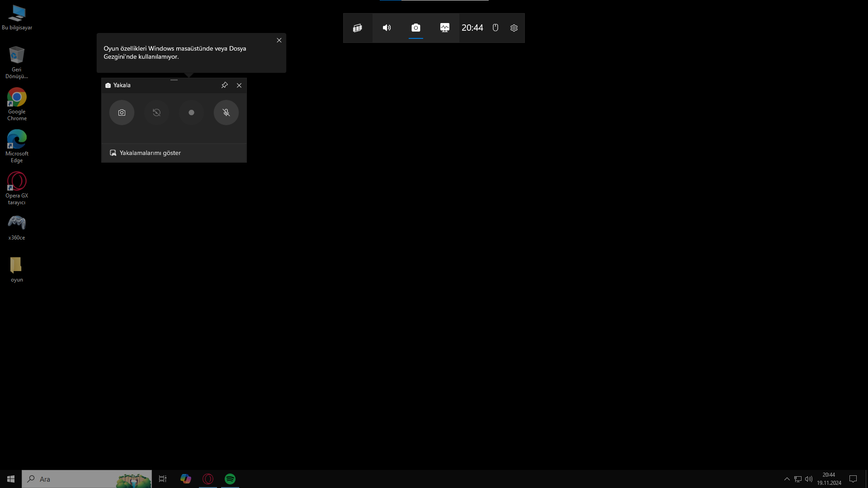Viewport: 868px width, 488px height.
Task: Take a screenshot with the Yakala camera button
Action: pyautogui.click(x=122, y=113)
